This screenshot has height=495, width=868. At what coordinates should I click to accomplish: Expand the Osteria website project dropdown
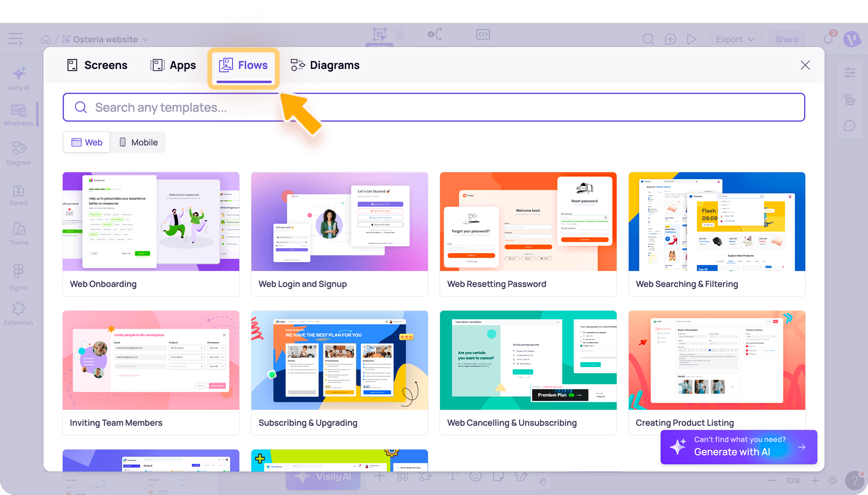click(x=145, y=39)
